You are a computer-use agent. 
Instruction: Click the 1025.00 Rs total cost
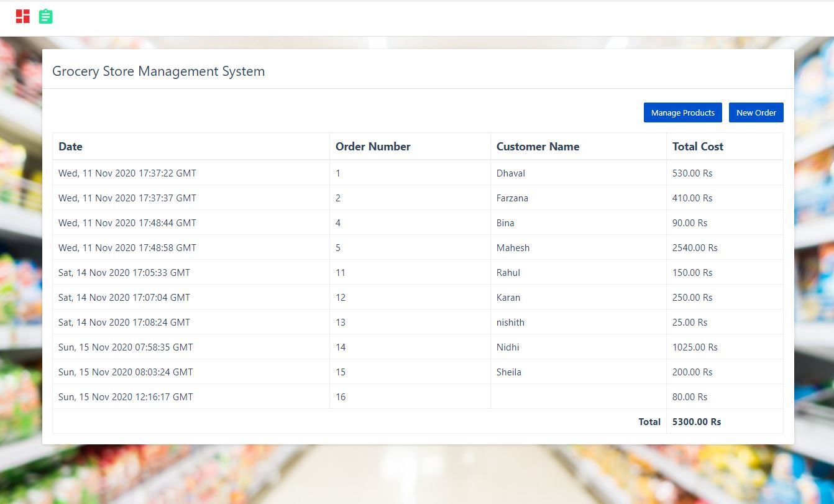coord(695,347)
